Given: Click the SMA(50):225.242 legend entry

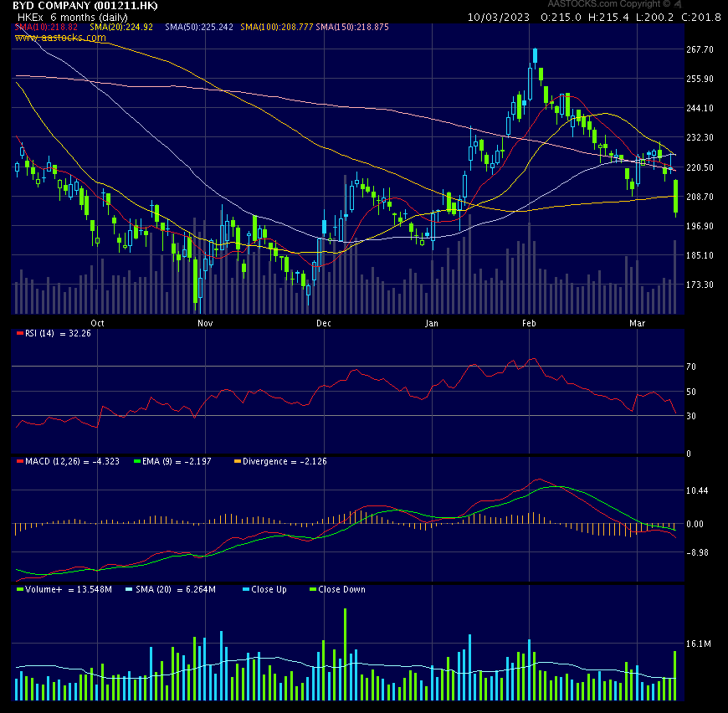Looking at the screenshot, I should coord(199,27).
